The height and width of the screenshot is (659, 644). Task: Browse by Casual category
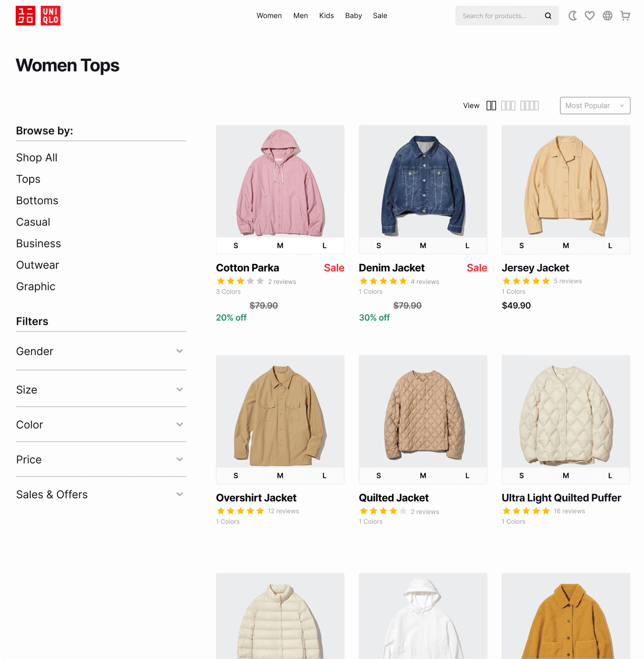[x=33, y=222]
